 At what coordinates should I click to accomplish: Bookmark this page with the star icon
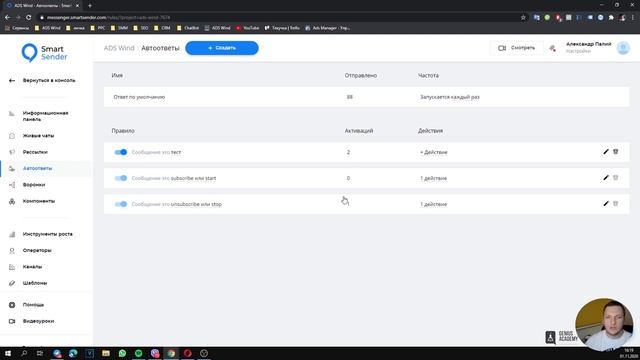pyautogui.click(x=523, y=18)
